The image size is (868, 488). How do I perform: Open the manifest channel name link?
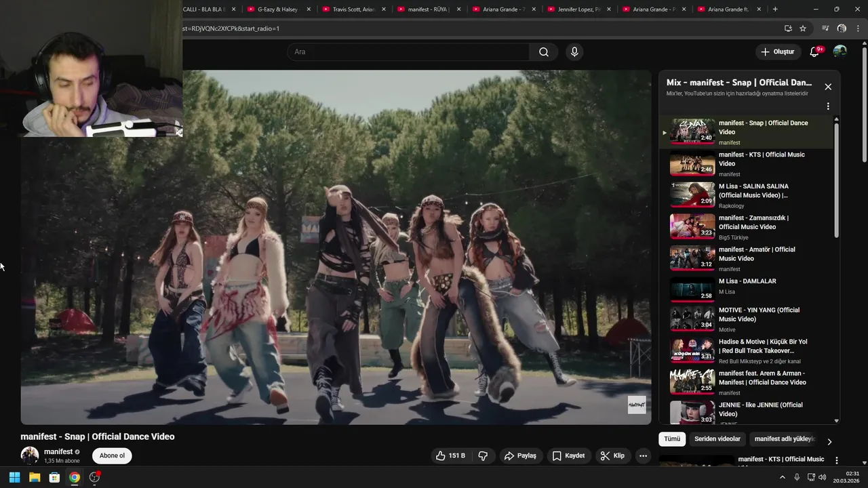click(x=58, y=451)
